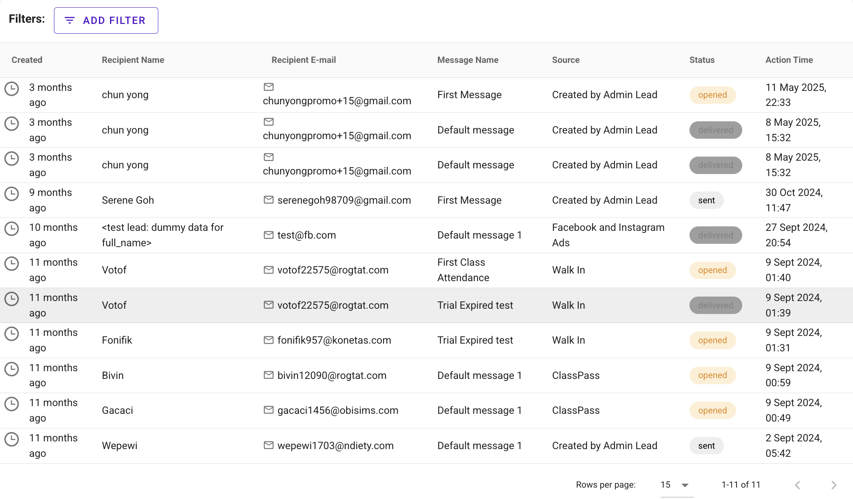The width and height of the screenshot is (853, 499).
Task: Sort by the Status column header
Action: pos(702,60)
